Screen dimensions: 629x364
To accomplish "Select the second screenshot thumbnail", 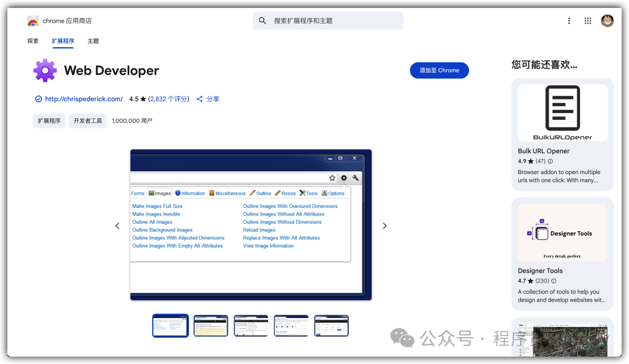I will pyautogui.click(x=211, y=326).
